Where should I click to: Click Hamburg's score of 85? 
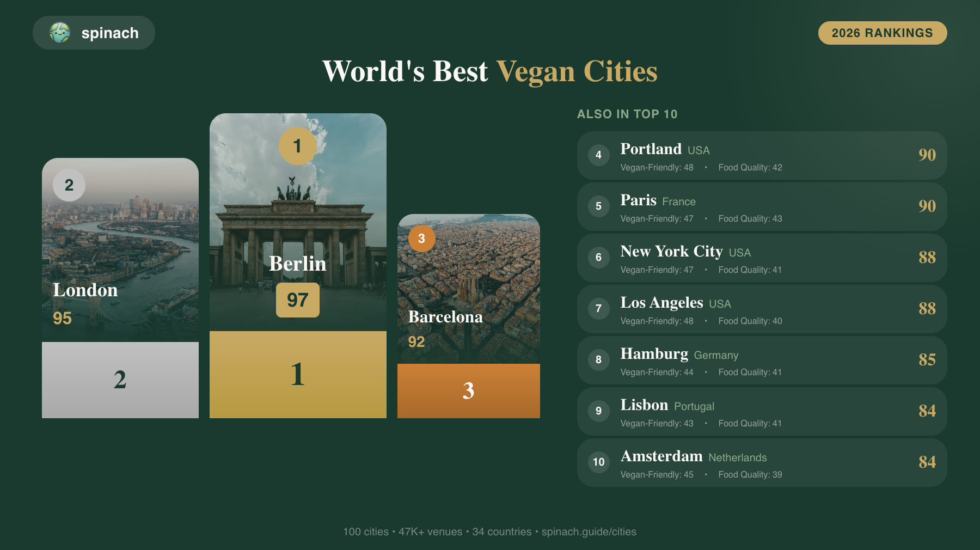click(927, 360)
